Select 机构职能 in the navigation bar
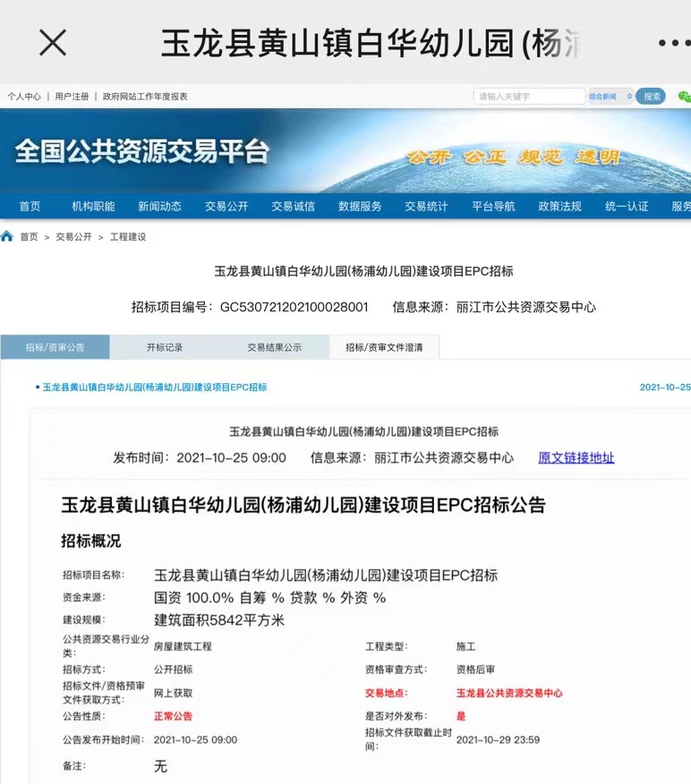The width and height of the screenshot is (691, 784). 93,207
